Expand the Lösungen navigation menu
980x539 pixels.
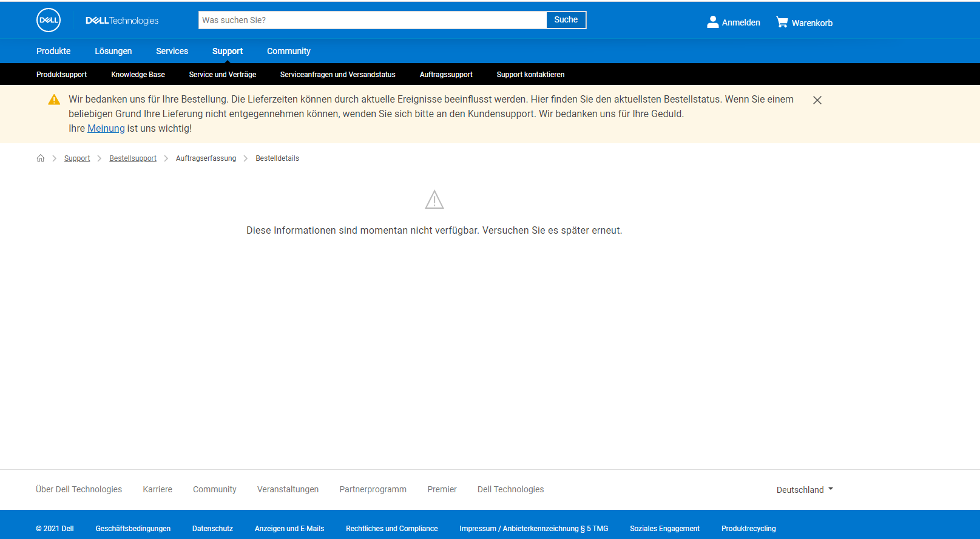pos(113,51)
